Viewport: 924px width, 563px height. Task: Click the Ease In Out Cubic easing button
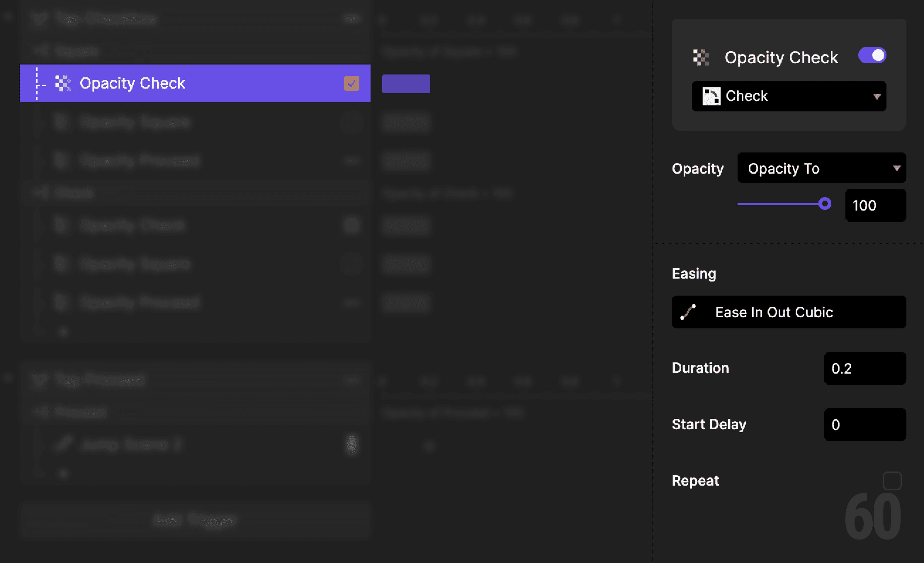(x=789, y=312)
